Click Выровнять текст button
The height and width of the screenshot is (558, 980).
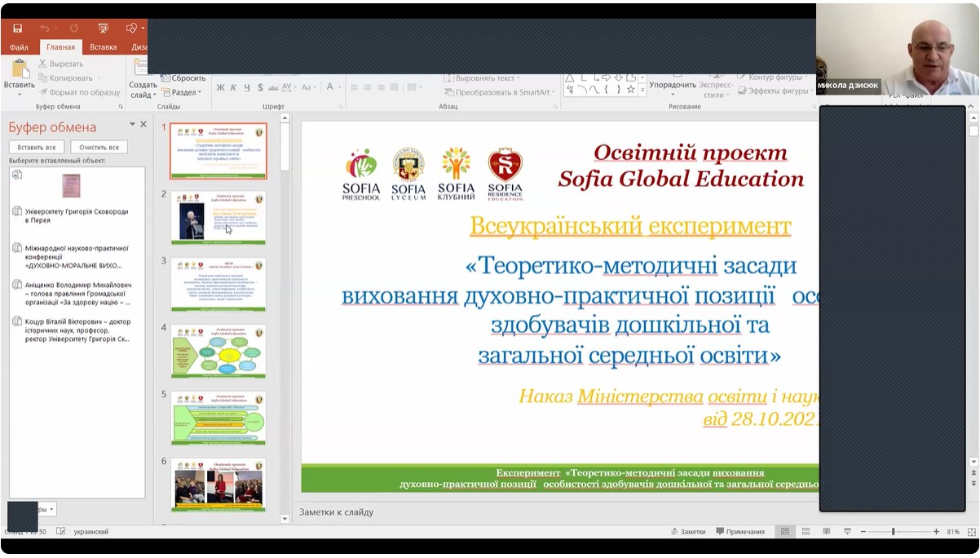tap(483, 77)
